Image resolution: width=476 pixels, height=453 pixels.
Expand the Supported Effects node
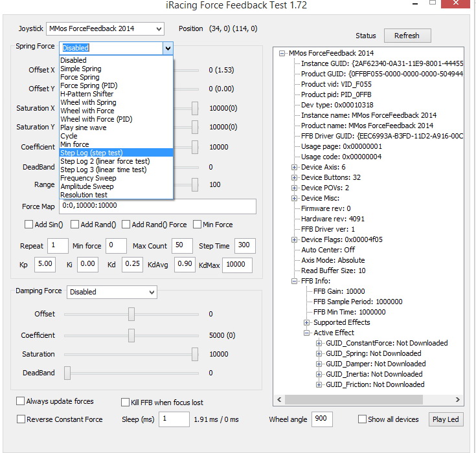click(306, 322)
